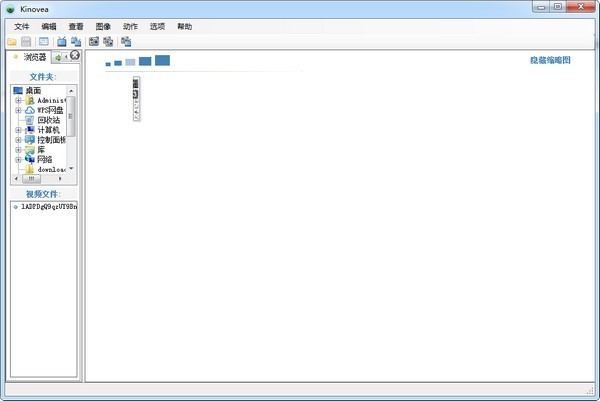This screenshot has height=401, width=600.
Task: Maximize the Kinovea window
Action: click(558, 7)
